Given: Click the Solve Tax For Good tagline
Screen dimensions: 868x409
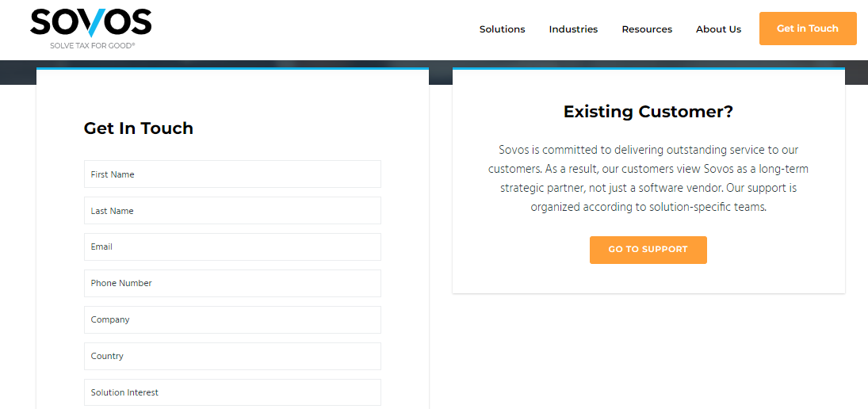Looking at the screenshot, I should pos(93,45).
